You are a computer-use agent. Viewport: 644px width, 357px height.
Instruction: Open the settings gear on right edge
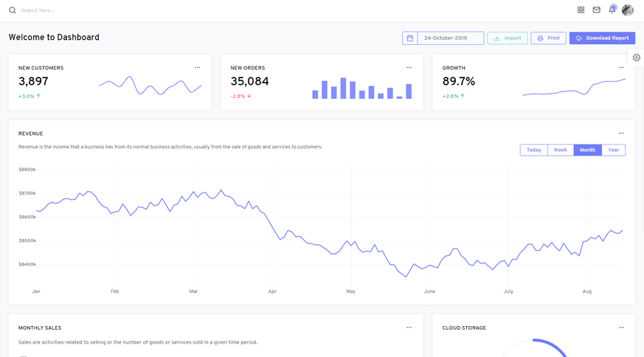point(637,58)
